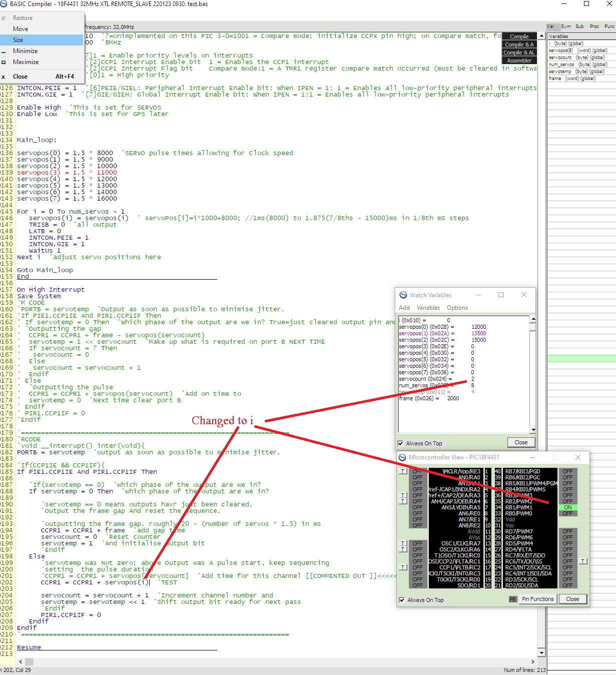Viewport: 616px width, 675px height.
Task: Select servopos(8) in the Variables list
Action: [581, 51]
